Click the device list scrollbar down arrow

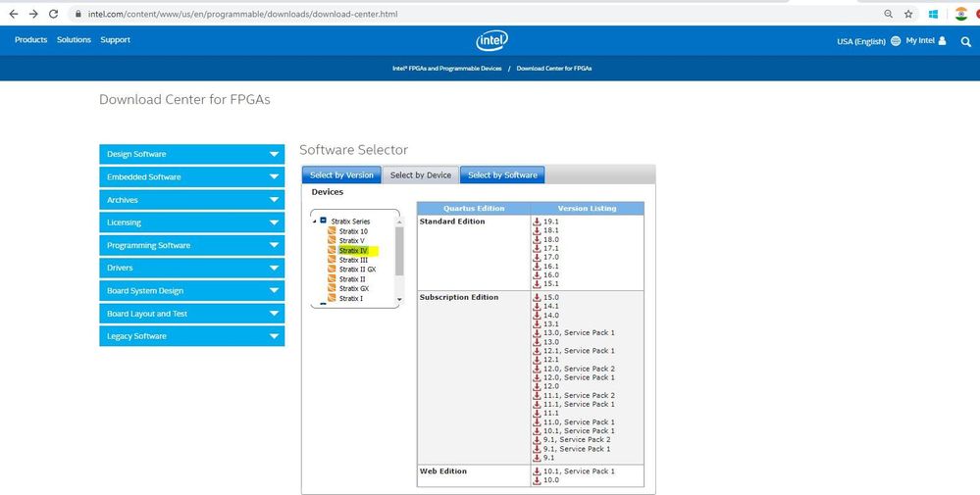399,299
